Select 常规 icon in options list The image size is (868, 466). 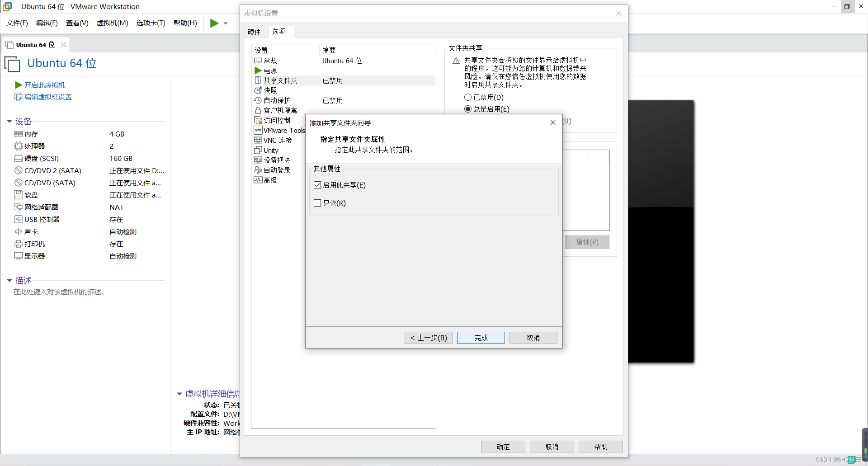258,61
